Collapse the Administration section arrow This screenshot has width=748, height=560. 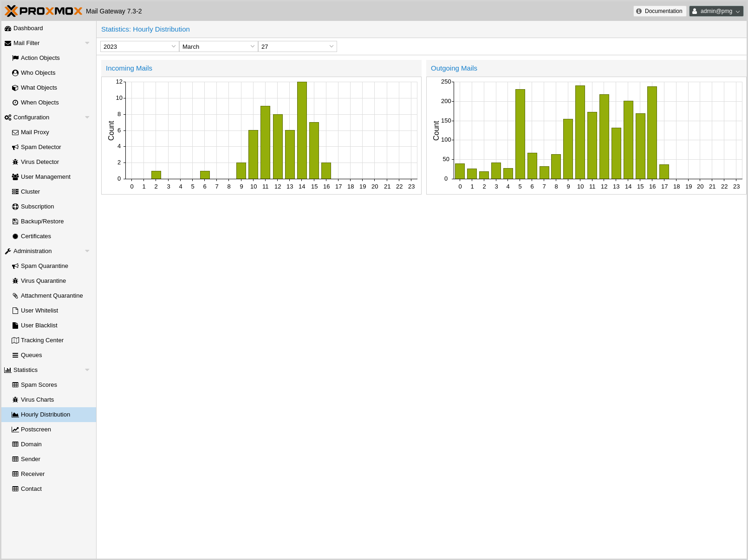[87, 251]
